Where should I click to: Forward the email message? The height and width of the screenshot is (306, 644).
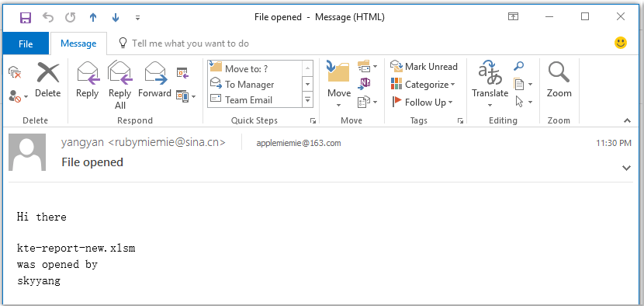point(154,81)
